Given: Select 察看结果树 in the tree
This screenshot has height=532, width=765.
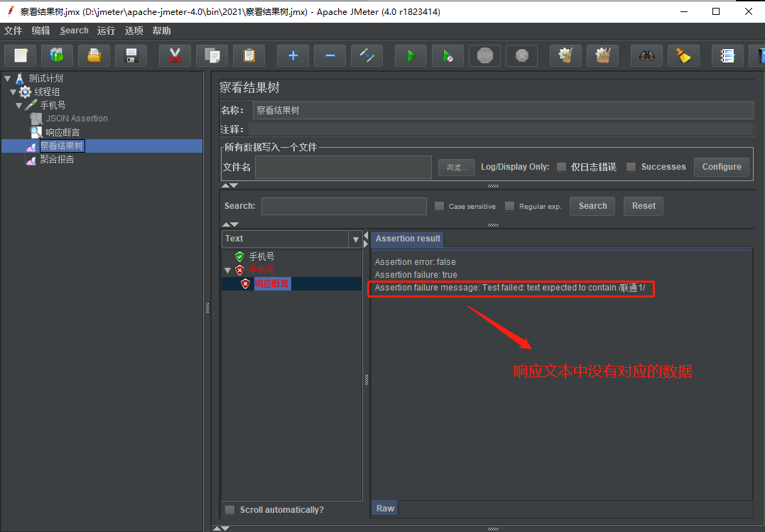Looking at the screenshot, I should pyautogui.click(x=62, y=146).
